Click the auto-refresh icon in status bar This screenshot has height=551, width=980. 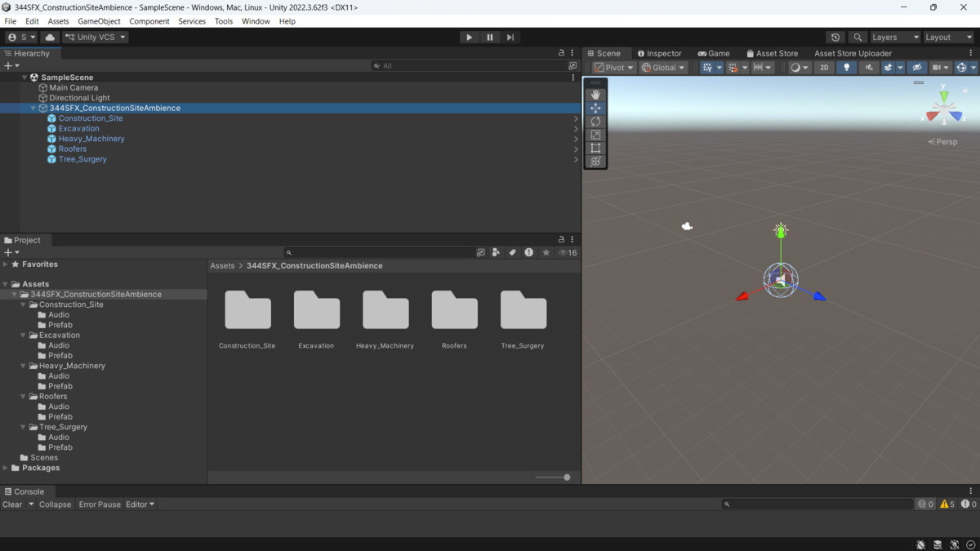(954, 544)
